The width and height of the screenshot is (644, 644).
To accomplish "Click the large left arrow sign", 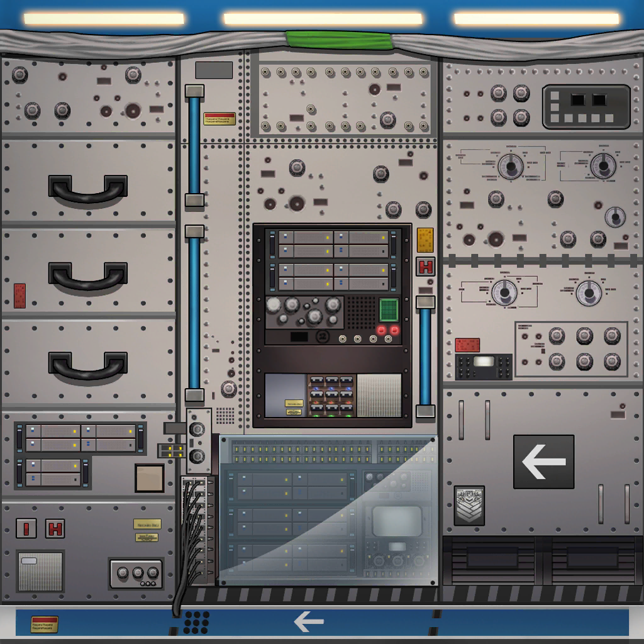I will (543, 462).
